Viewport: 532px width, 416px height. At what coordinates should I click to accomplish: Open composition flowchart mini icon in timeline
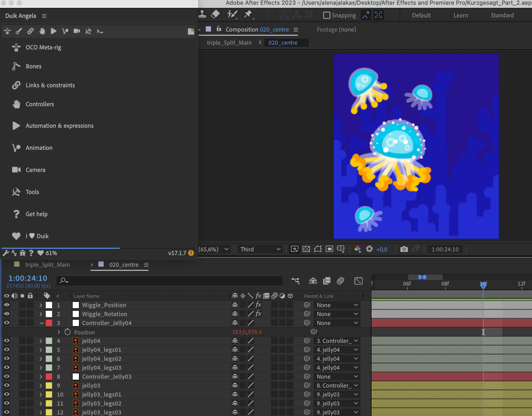[295, 281]
